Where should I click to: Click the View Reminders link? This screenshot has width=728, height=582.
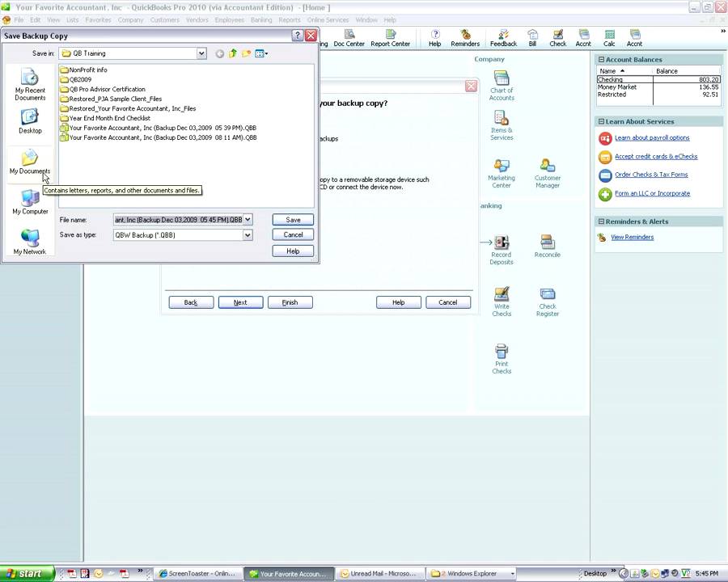pyautogui.click(x=632, y=237)
